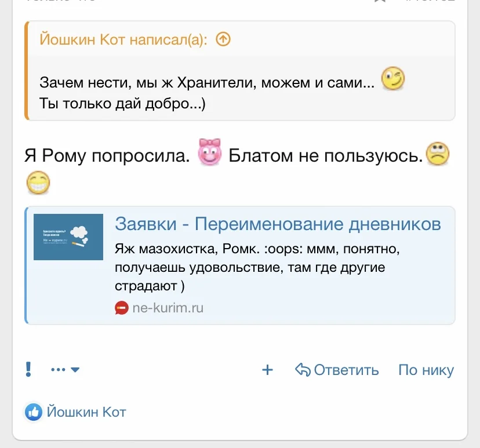Toggle the plus multi-quote control

click(x=267, y=369)
